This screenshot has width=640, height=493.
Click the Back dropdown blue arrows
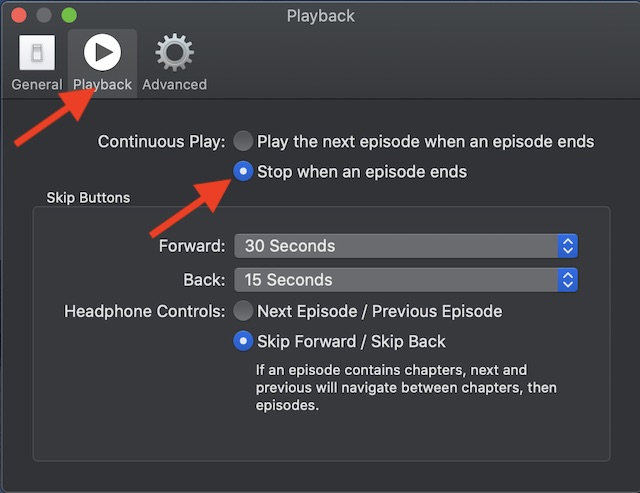(x=567, y=280)
